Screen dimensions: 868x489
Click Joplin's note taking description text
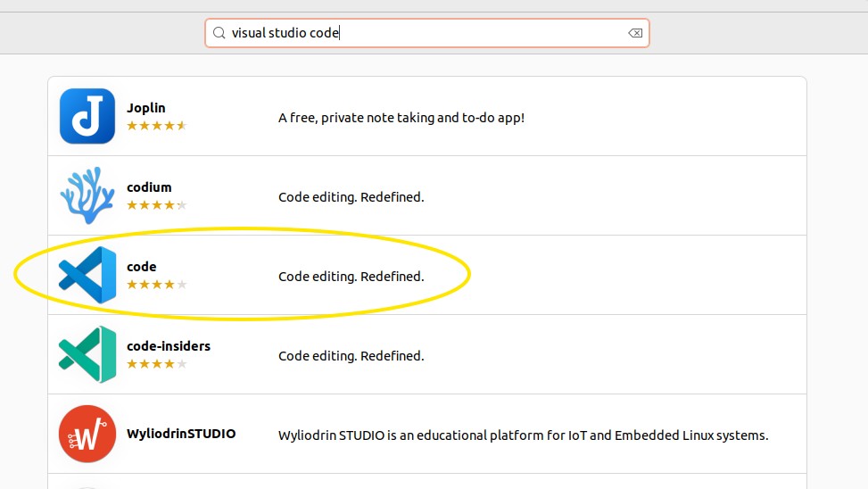[x=401, y=117]
